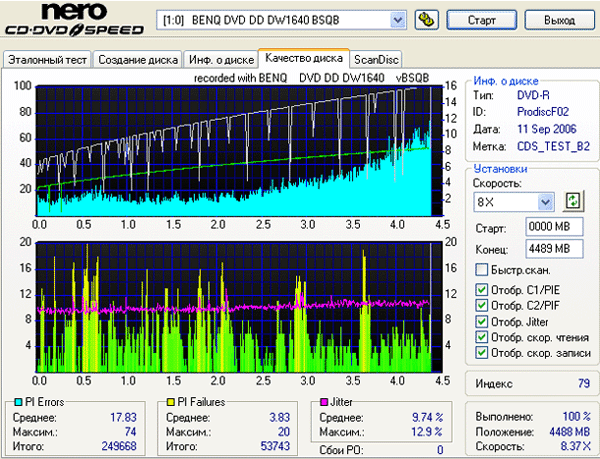
Task: Switch to the Эталонный тест tab
Action: [x=48, y=60]
